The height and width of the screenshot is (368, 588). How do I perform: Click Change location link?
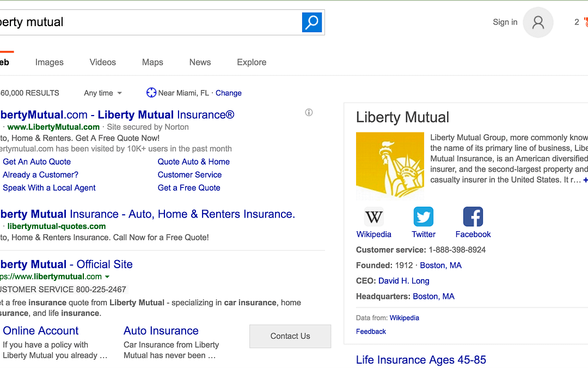tap(228, 93)
